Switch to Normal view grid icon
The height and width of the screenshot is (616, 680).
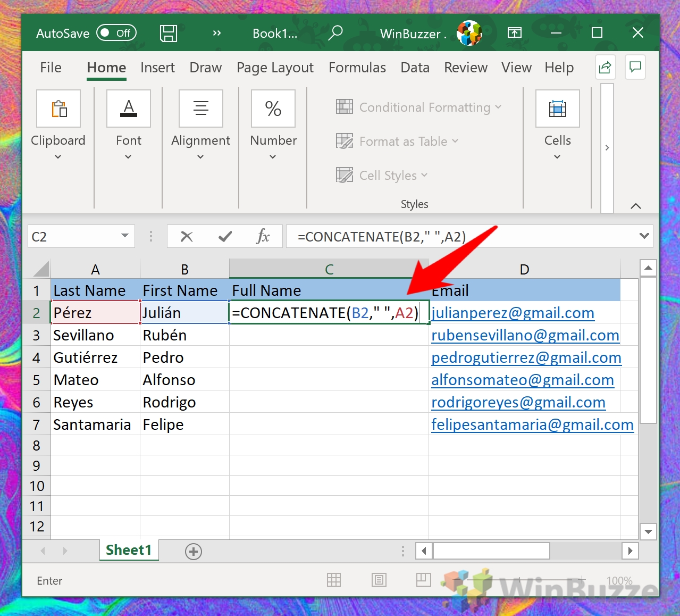334,580
